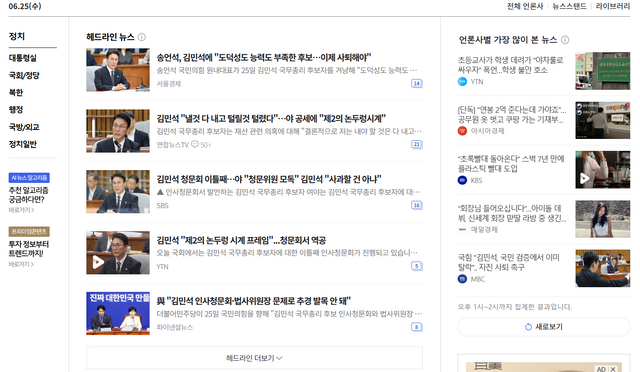Open headline 김민석 제2의 논두렁 시계 프레임 청문회서 역공
The height and width of the screenshot is (372, 640).
point(241,240)
